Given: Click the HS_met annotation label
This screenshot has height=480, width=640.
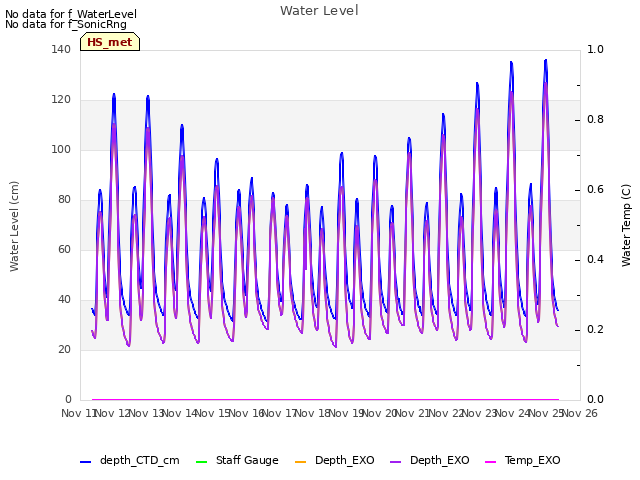Looking at the screenshot, I should (x=110, y=42).
